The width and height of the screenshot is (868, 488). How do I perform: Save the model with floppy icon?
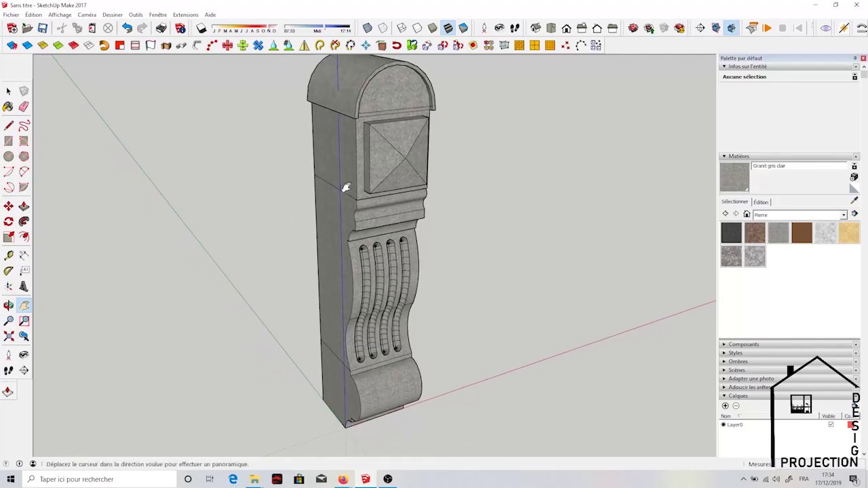pyautogui.click(x=43, y=28)
